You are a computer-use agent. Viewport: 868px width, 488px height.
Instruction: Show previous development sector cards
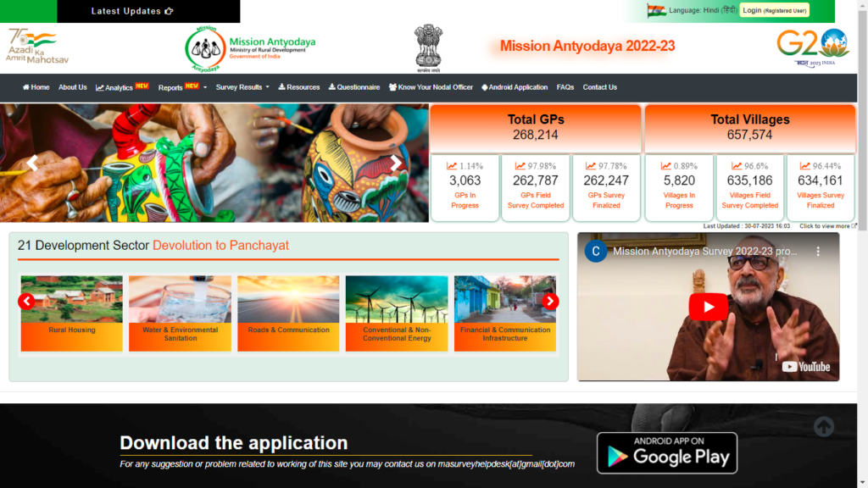[x=26, y=301]
